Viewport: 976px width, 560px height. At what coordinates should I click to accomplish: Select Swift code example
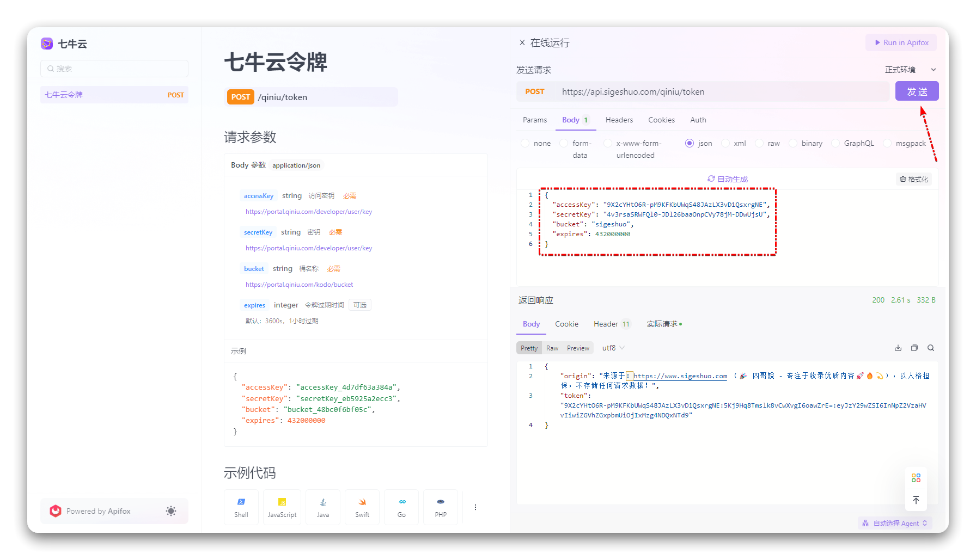[x=362, y=507]
